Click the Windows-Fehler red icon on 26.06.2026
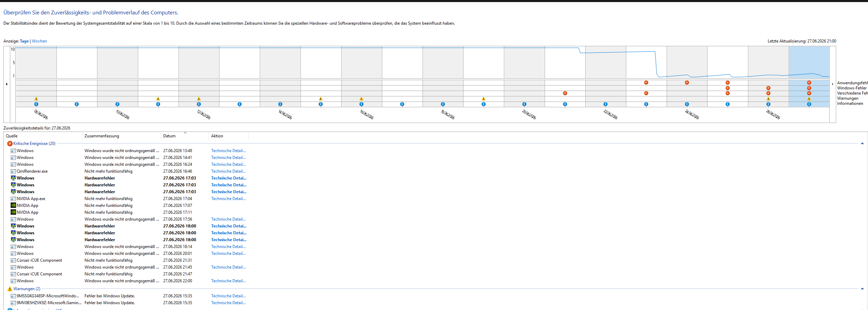 point(768,88)
